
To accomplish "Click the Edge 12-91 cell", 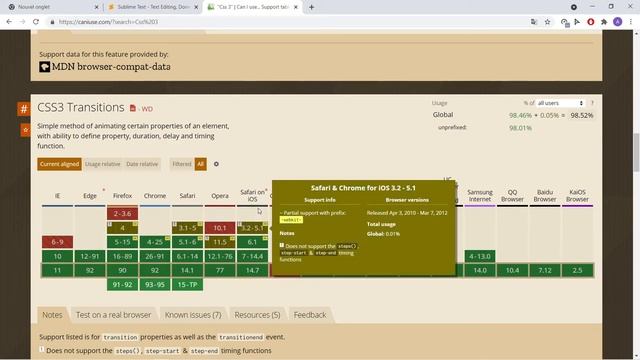I will click(90, 256).
